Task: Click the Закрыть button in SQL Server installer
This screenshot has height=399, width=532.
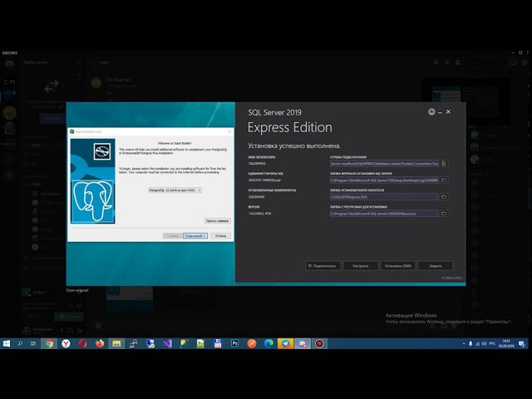Action: pos(436,266)
